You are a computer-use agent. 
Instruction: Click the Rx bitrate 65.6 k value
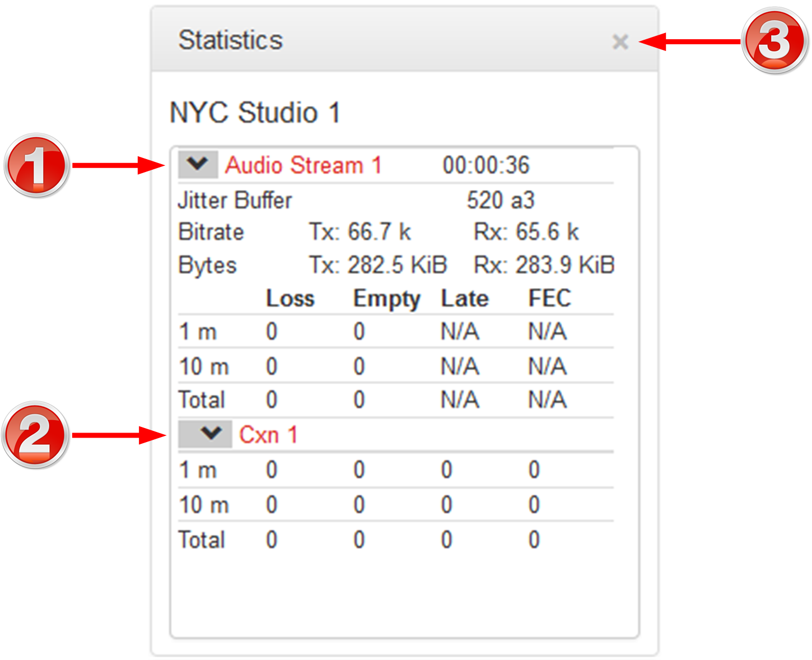pyautogui.click(x=526, y=232)
